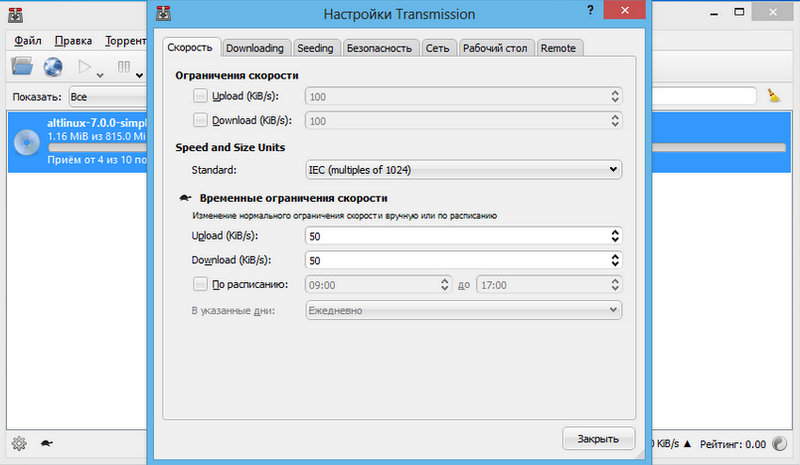
Task: Open the Показать filter dropdown
Action: pos(108,96)
